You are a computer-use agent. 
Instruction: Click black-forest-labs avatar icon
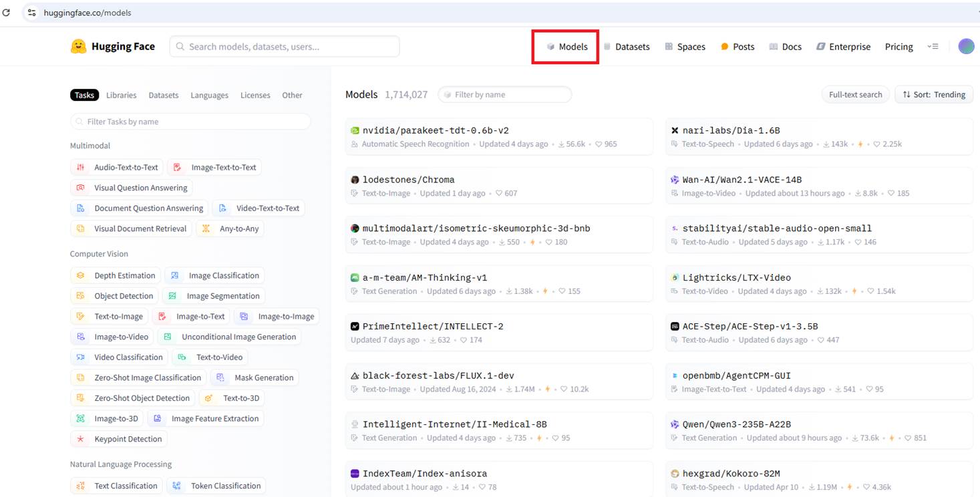pos(355,375)
